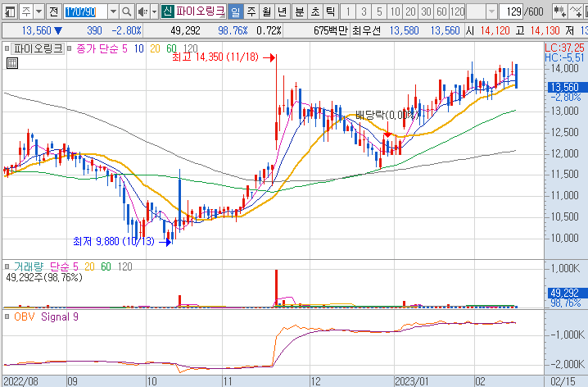Switch to 일 daily chart period
Viewport: 588px width, 387px height.
pos(236,11)
